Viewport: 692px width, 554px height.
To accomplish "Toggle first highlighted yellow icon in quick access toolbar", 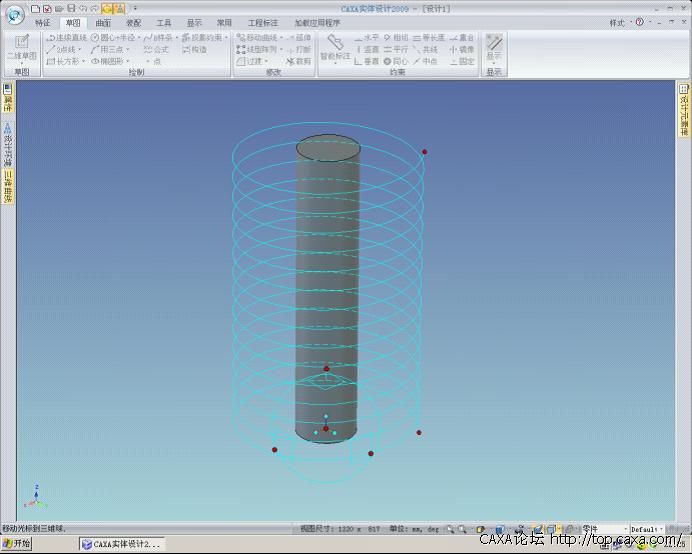I will tap(107, 8).
